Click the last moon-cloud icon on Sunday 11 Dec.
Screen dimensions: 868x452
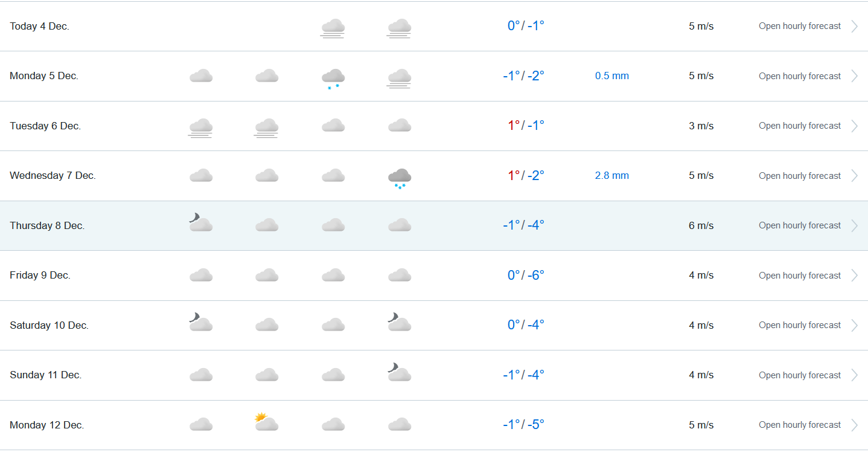(400, 372)
